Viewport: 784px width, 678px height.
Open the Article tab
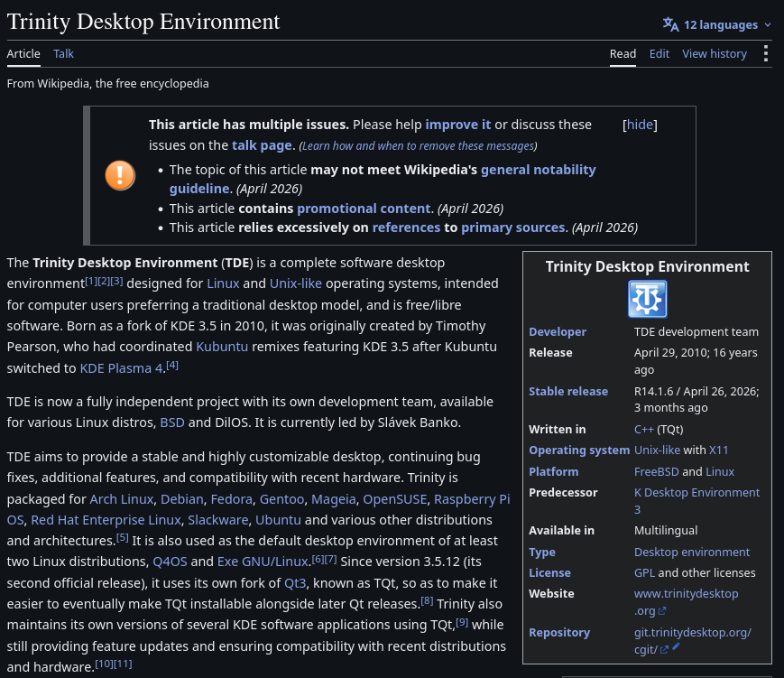(x=23, y=53)
